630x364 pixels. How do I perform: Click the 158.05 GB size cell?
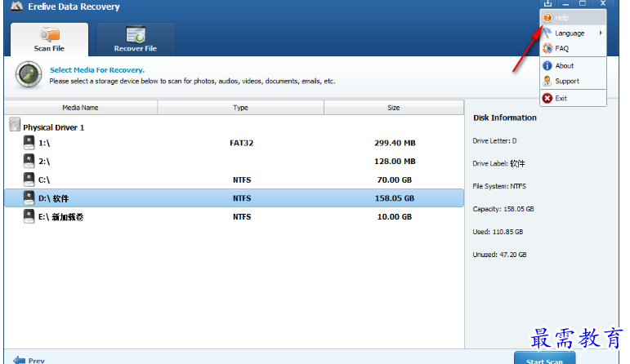pyautogui.click(x=394, y=198)
